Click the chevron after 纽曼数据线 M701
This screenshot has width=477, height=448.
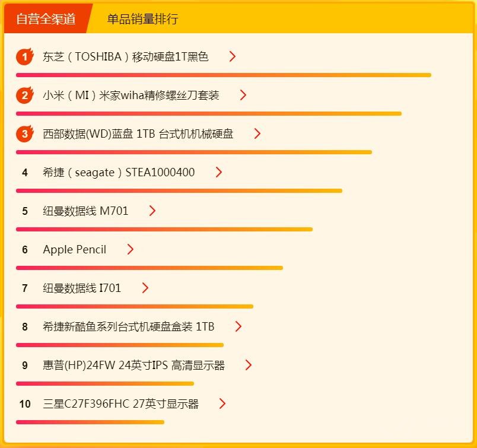152,211
